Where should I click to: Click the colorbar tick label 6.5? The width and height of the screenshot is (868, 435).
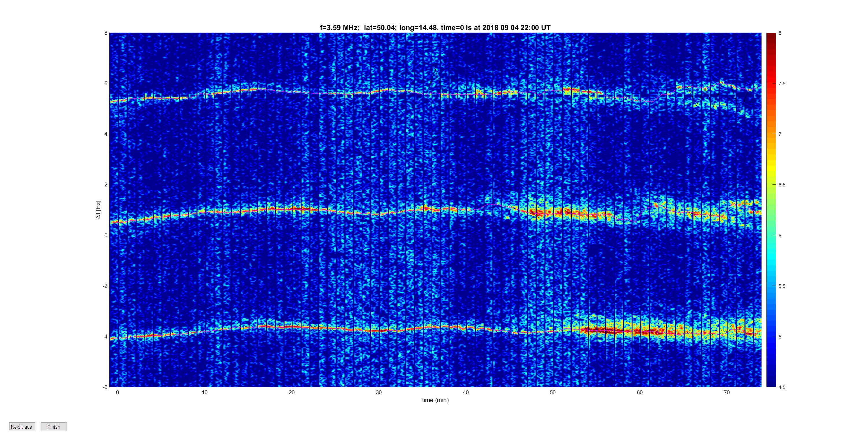click(x=782, y=185)
